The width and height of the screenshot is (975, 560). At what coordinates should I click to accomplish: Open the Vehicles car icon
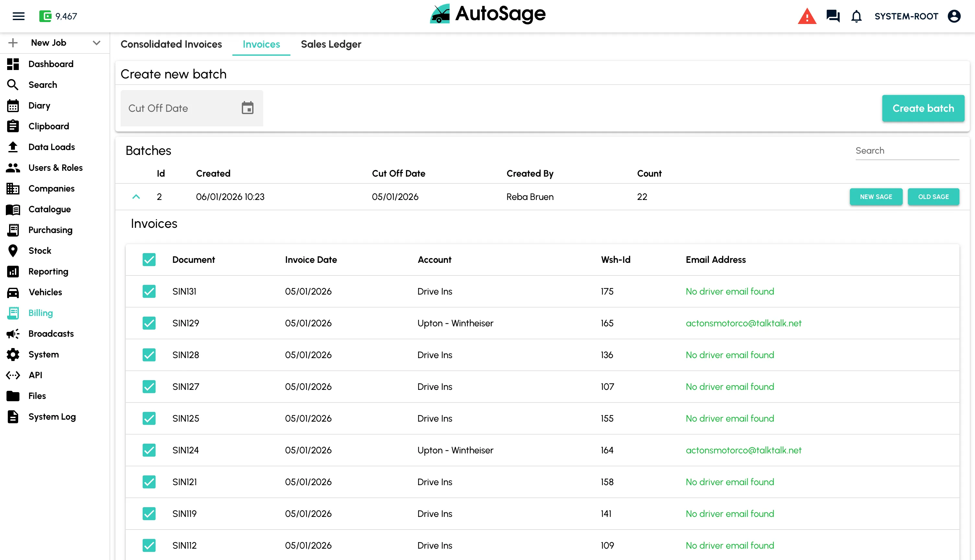(13, 292)
